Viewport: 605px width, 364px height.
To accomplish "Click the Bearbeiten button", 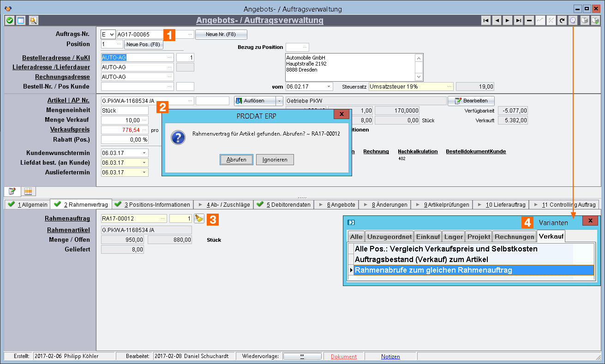I will pos(471,101).
